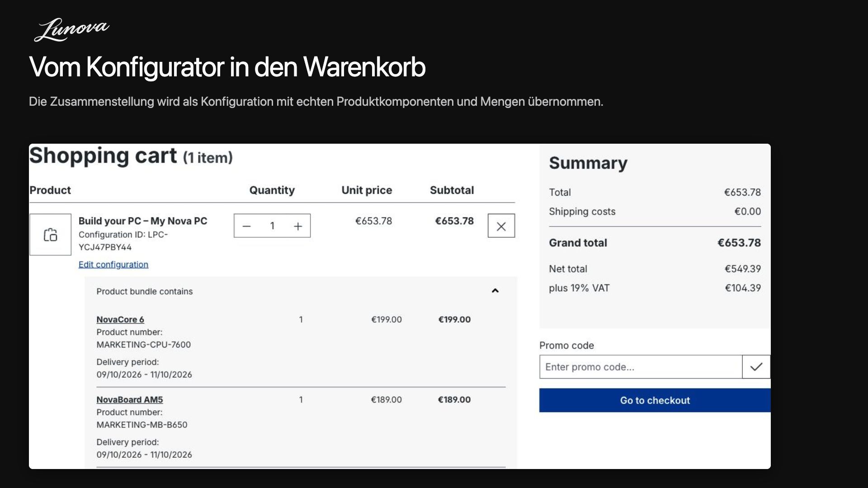This screenshot has width=868, height=488.
Task: Click the NovaBoard AM5 subtotal €189.00
Action: point(454,399)
